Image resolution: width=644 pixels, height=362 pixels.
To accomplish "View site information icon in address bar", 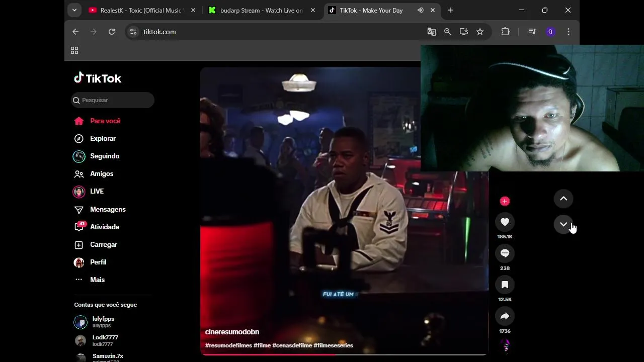I will point(133,32).
